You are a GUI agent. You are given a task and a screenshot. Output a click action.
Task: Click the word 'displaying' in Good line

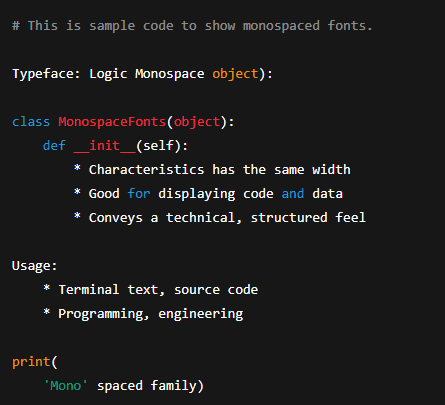point(197,194)
